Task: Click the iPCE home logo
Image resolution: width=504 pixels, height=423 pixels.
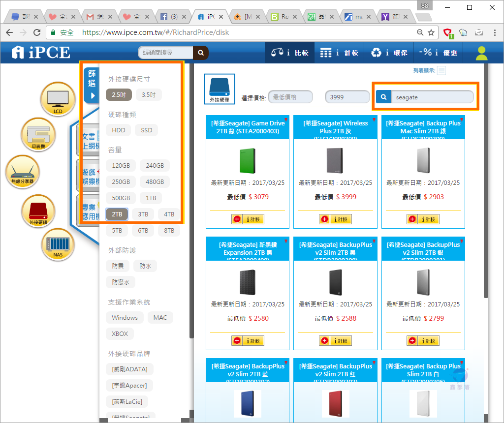Action: click(x=41, y=52)
